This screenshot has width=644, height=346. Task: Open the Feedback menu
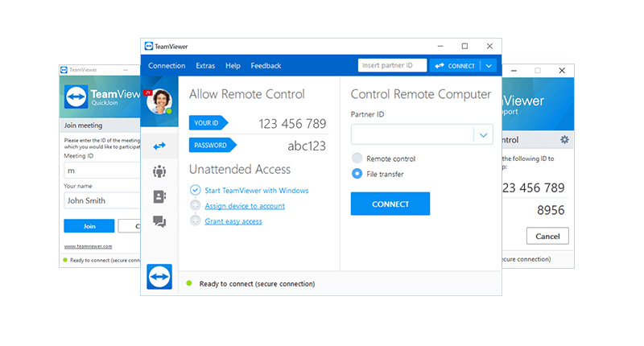266,66
